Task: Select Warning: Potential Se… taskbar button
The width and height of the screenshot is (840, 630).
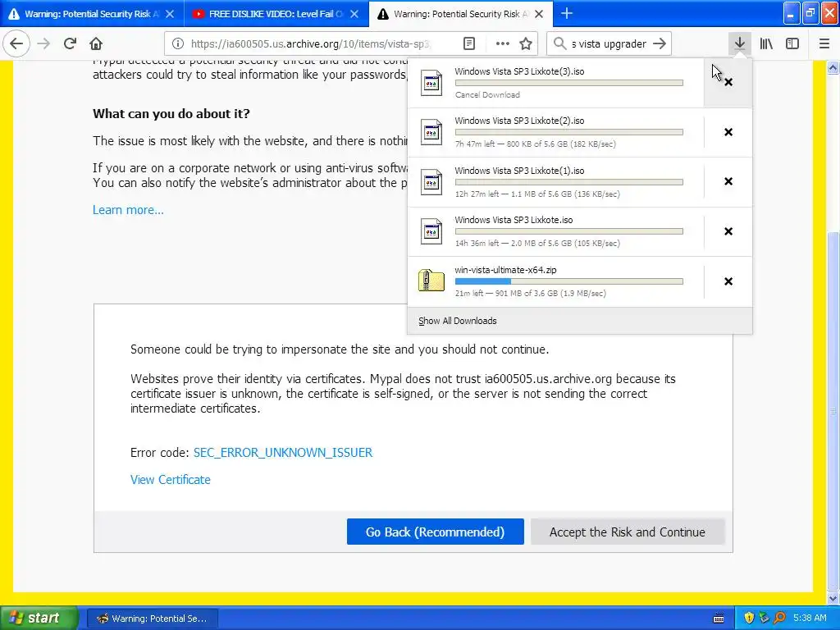Action: point(152,619)
